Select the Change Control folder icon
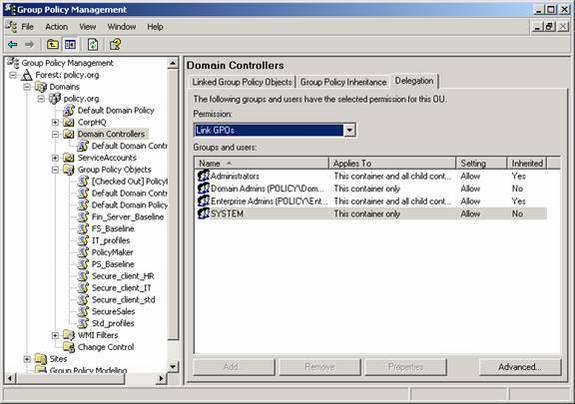 click(69, 346)
